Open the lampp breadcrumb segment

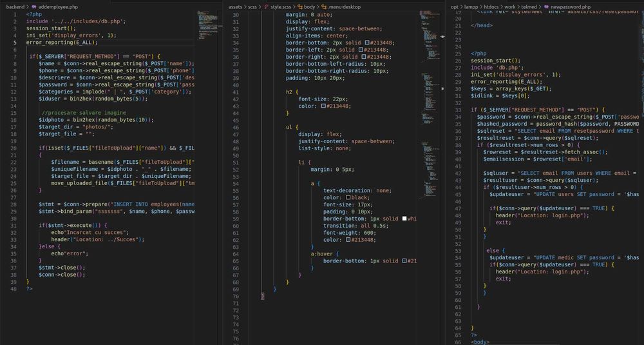point(471,7)
